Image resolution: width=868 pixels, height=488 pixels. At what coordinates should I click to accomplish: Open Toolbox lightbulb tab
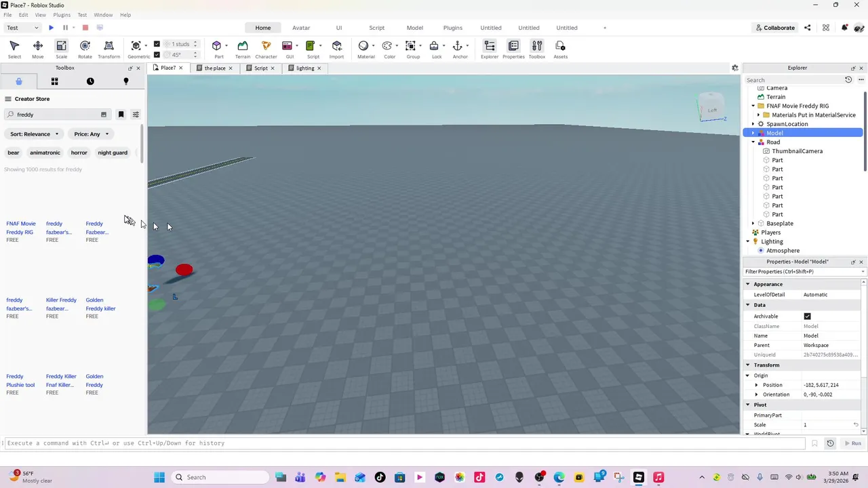[x=125, y=81]
